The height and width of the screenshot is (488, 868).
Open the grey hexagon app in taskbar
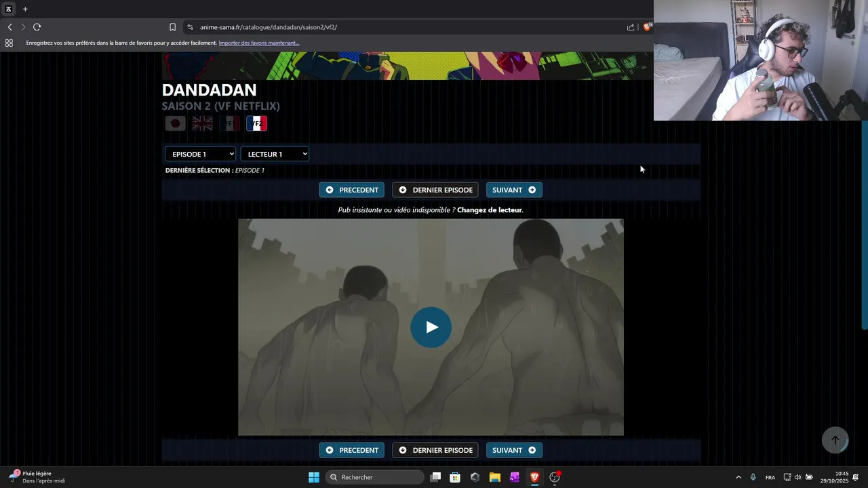click(x=475, y=477)
